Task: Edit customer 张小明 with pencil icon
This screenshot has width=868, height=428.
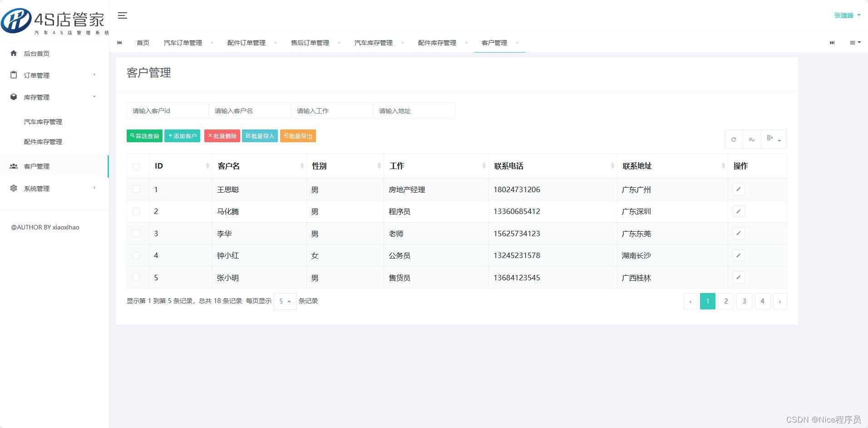Action: [739, 277]
